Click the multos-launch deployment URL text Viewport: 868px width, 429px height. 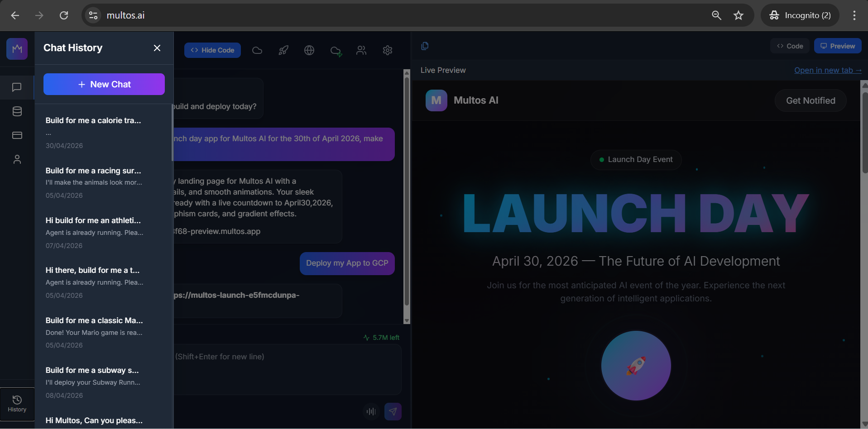[236, 295]
